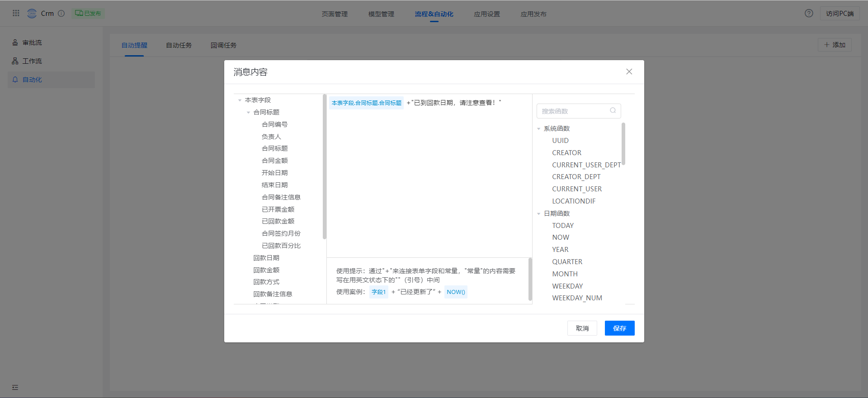868x398 pixels.
Task: Click the 取消 button
Action: (x=582, y=328)
